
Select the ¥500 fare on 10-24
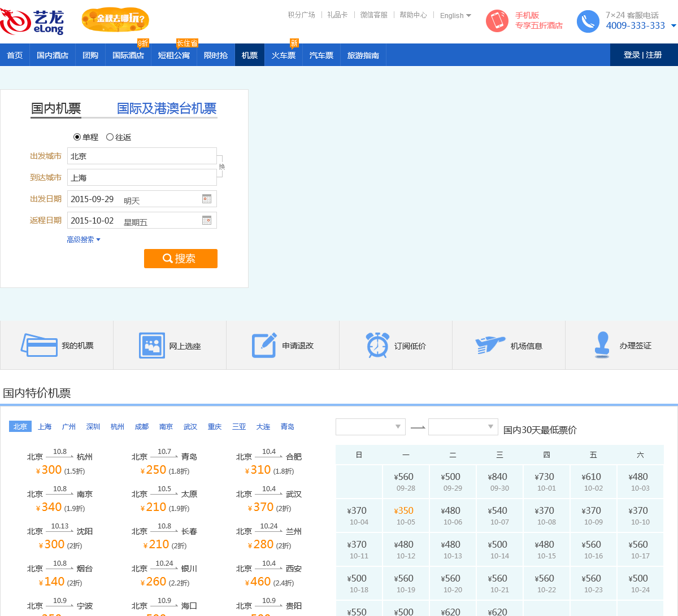pyautogui.click(x=640, y=583)
